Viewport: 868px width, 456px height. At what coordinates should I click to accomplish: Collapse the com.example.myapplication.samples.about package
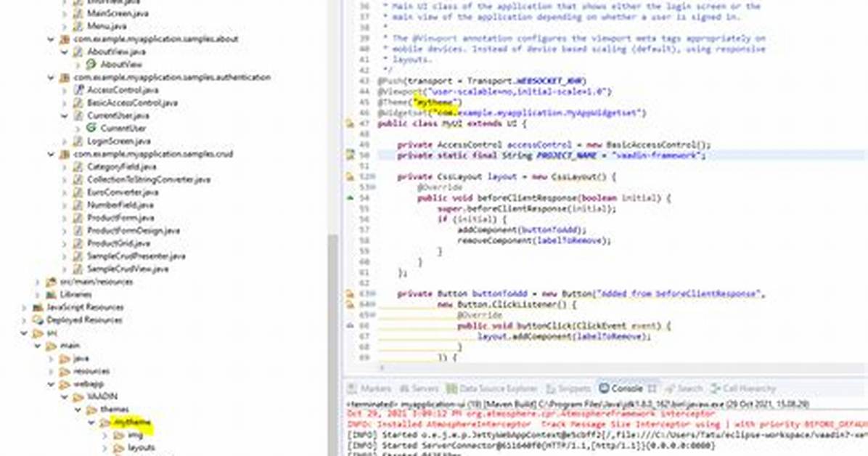point(51,39)
